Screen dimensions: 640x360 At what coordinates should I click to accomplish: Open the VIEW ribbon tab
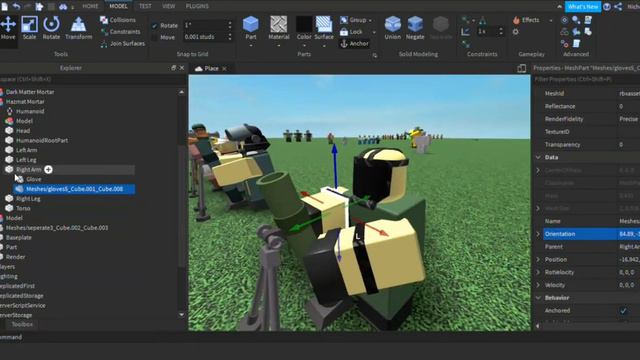pos(169,6)
